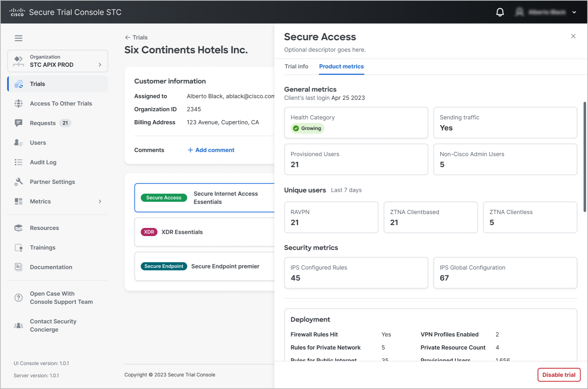This screenshot has width=588, height=389.
Task: Click the Non-Cisco Admin Users card
Action: 505,159
